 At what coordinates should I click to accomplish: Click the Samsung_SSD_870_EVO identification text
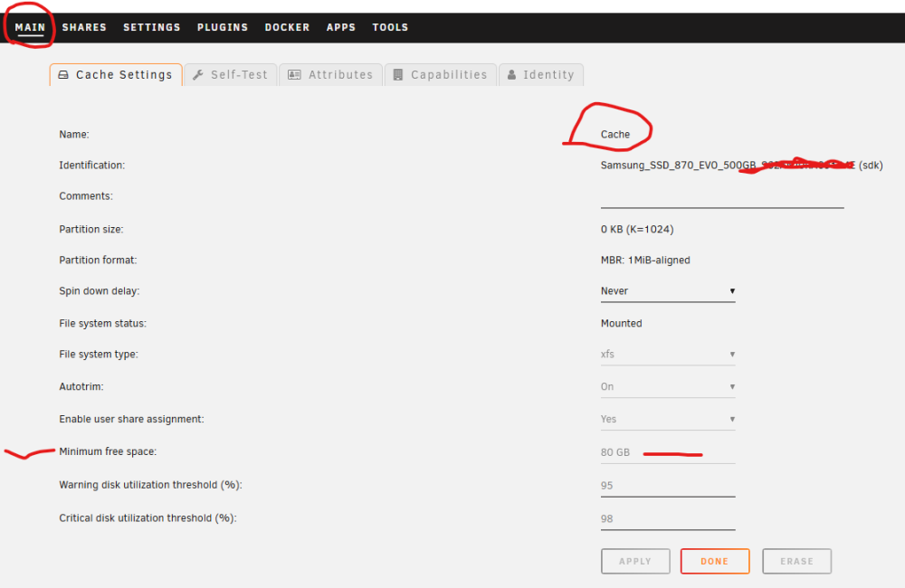coord(742,166)
